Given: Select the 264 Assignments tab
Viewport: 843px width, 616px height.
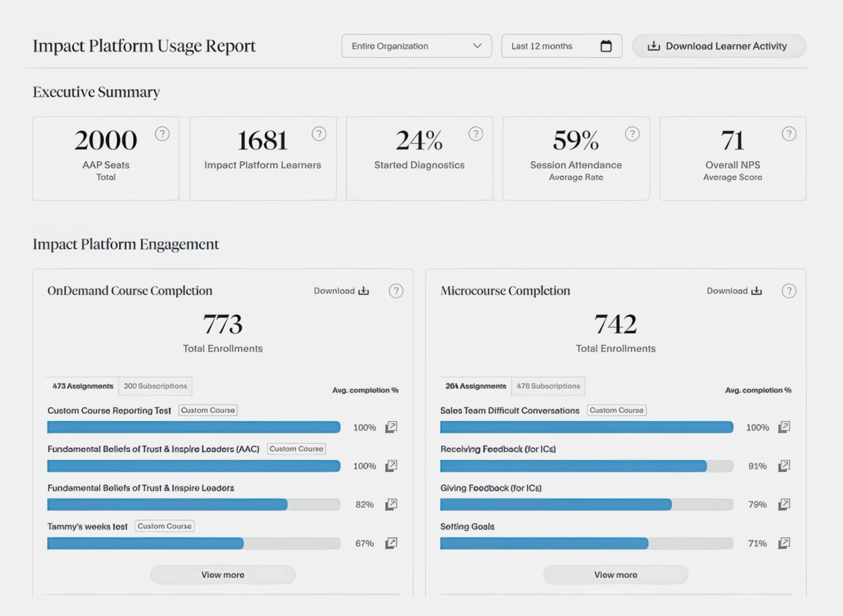Looking at the screenshot, I should pos(476,386).
